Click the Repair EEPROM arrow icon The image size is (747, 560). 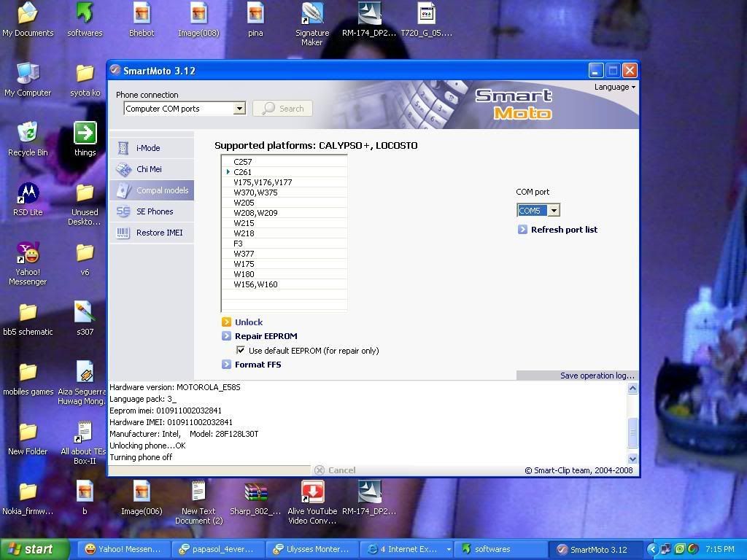(227, 336)
